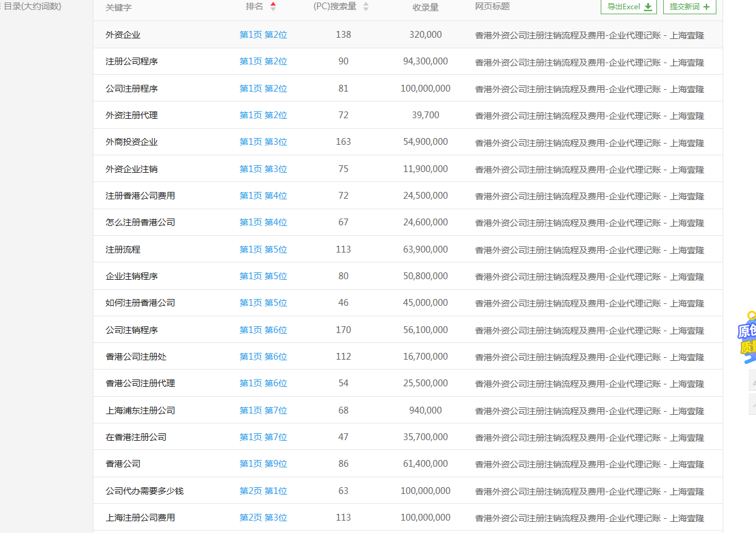756x533 pixels.
Task: Click the plus icon on 提交新词 button
Action: point(708,7)
